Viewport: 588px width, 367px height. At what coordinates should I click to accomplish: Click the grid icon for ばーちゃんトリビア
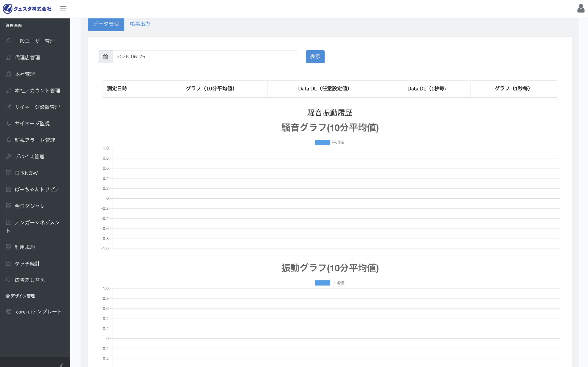9,189
